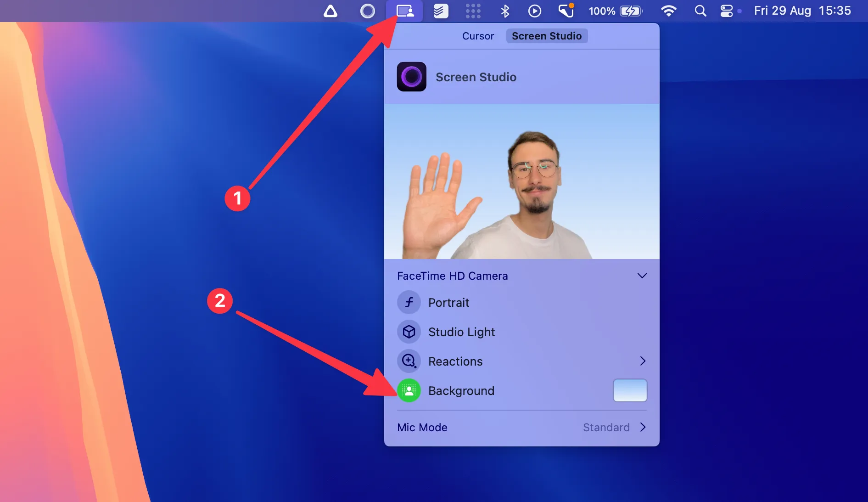Enable the Studio Light effect
The width and height of the screenshot is (868, 502).
pos(409,332)
